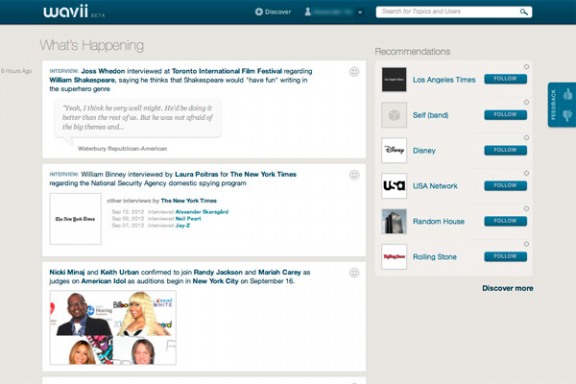The image size is (576, 384).
Task: Open the Laura Poitras topic link
Action: coord(197,174)
